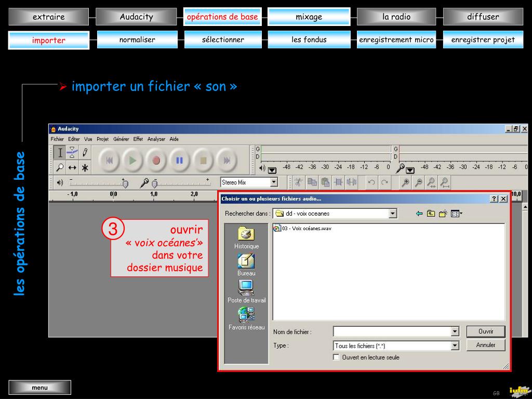Click the Up One Level folder icon

point(431,214)
